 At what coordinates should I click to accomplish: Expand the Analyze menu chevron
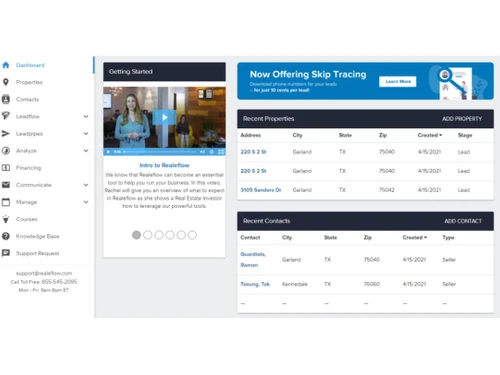pos(86,151)
